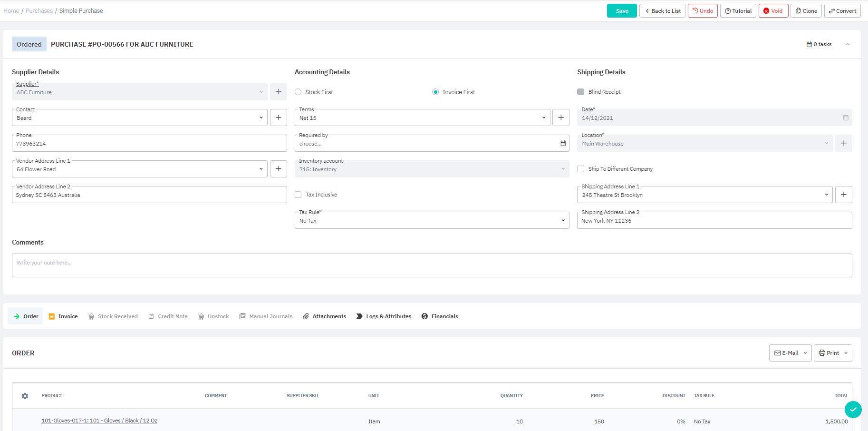
Task: Open Logs & Attributes tab
Action: (384, 316)
